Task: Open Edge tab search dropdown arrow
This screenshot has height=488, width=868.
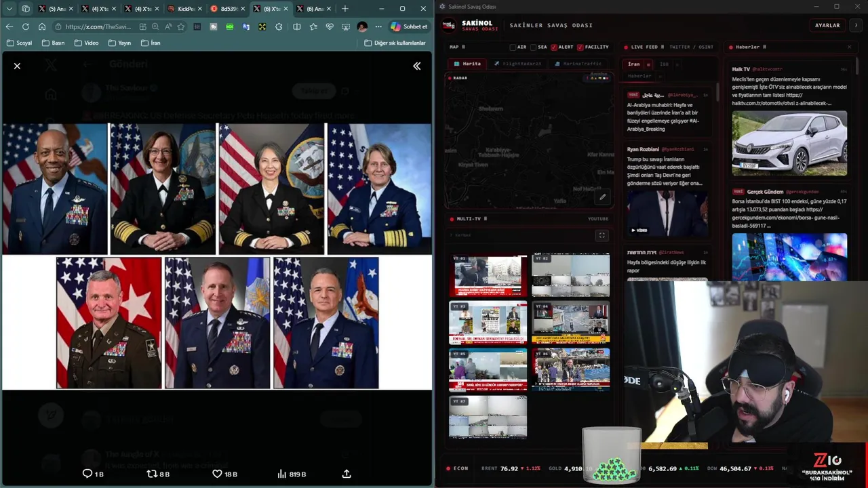Action: [9, 9]
